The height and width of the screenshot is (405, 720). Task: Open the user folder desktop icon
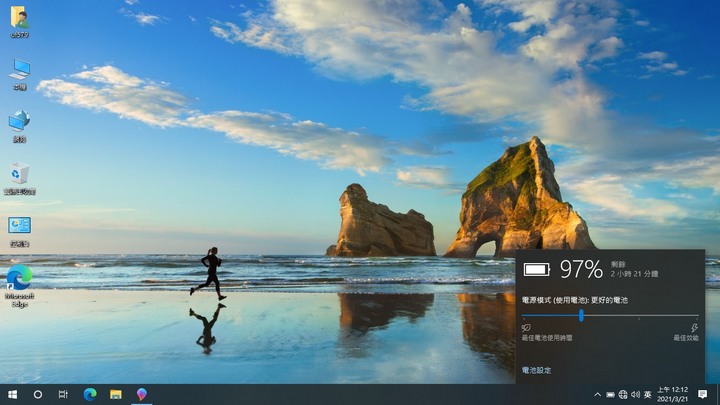point(19,22)
